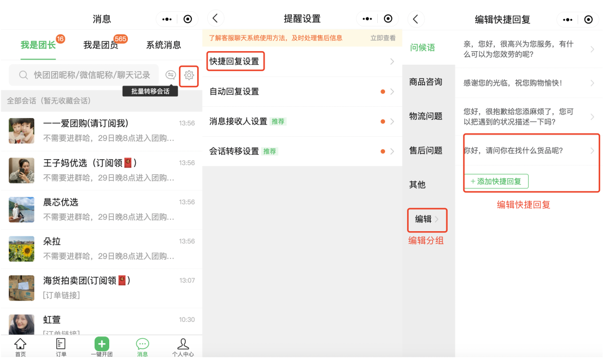The image size is (608, 364).
Task: Open 快捷回复设置 row
Action: pyautogui.click(x=302, y=61)
